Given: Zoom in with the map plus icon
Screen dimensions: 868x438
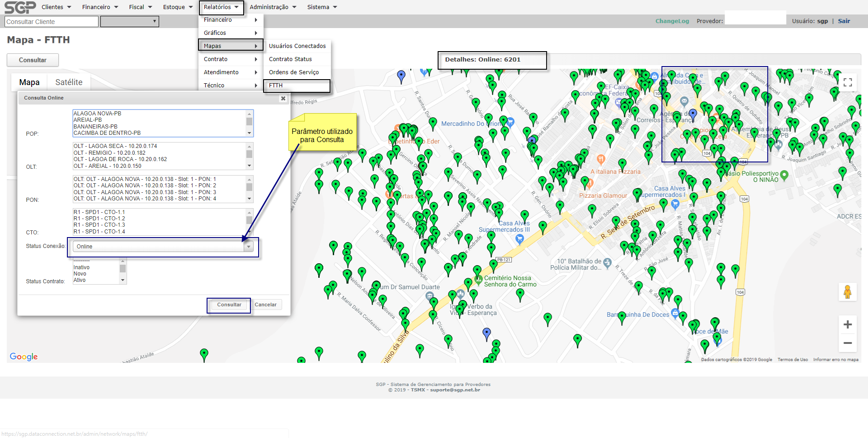Looking at the screenshot, I should (x=848, y=324).
